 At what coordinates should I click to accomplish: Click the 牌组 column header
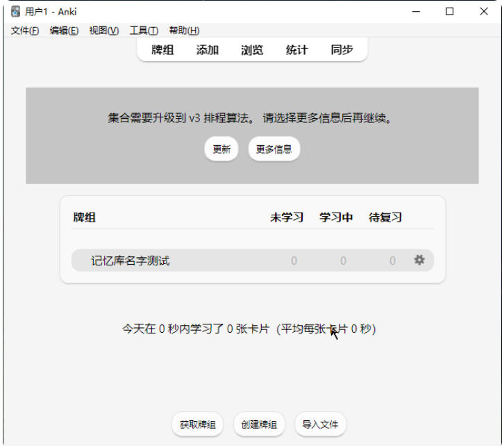point(84,217)
